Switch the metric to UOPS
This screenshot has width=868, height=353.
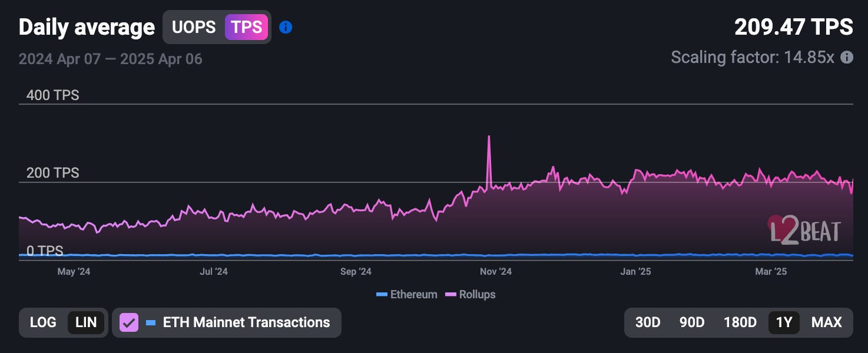pos(194,27)
